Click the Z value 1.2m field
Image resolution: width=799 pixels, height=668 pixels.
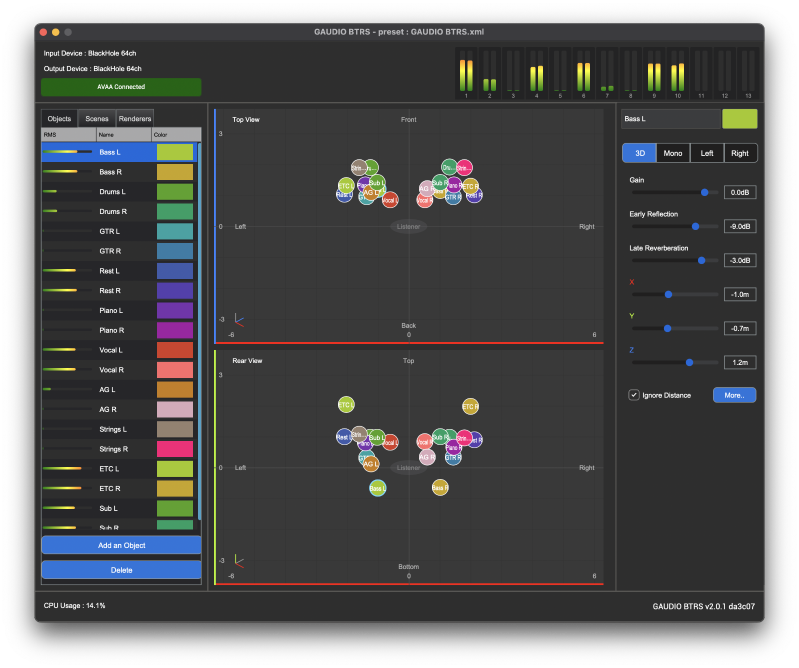click(x=740, y=362)
